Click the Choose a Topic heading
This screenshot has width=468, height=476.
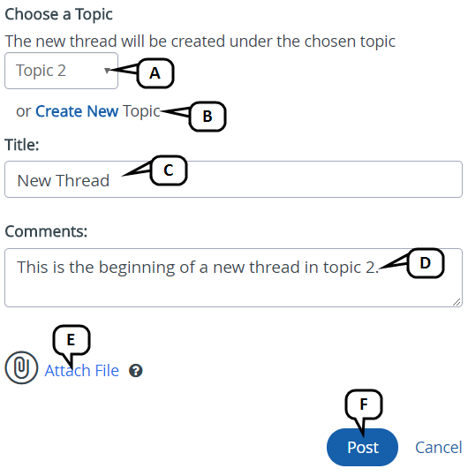[58, 14]
